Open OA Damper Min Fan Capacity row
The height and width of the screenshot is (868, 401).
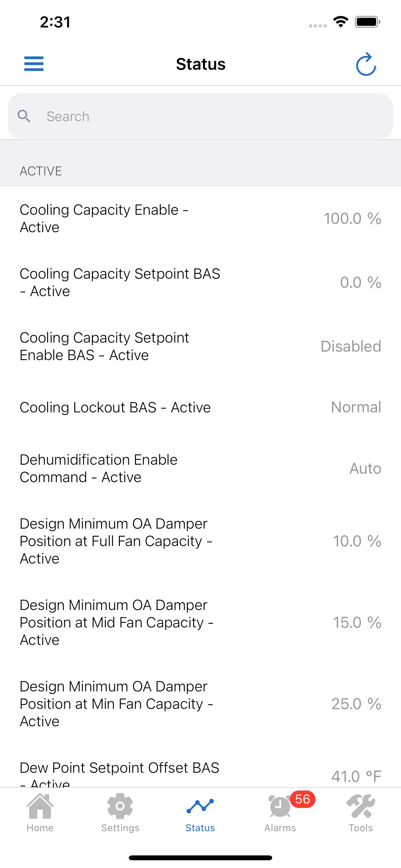point(200,704)
